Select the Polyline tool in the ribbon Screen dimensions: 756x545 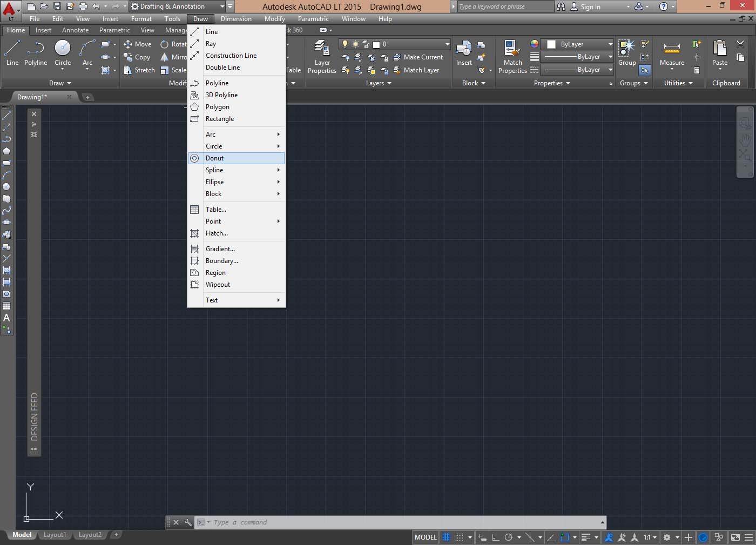point(36,52)
